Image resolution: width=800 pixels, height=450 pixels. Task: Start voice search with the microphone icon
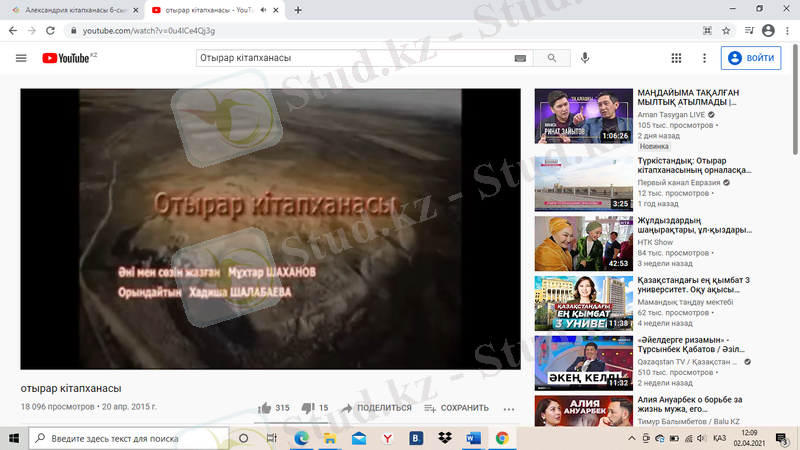click(x=585, y=58)
